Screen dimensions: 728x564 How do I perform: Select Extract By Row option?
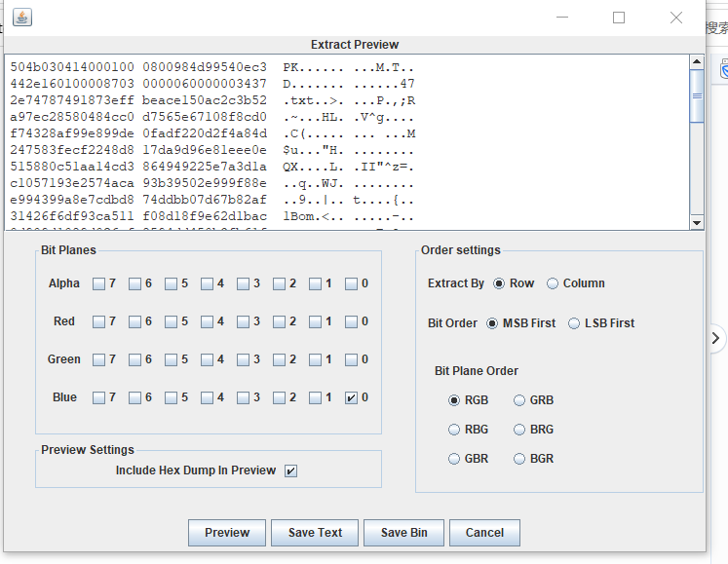(499, 283)
